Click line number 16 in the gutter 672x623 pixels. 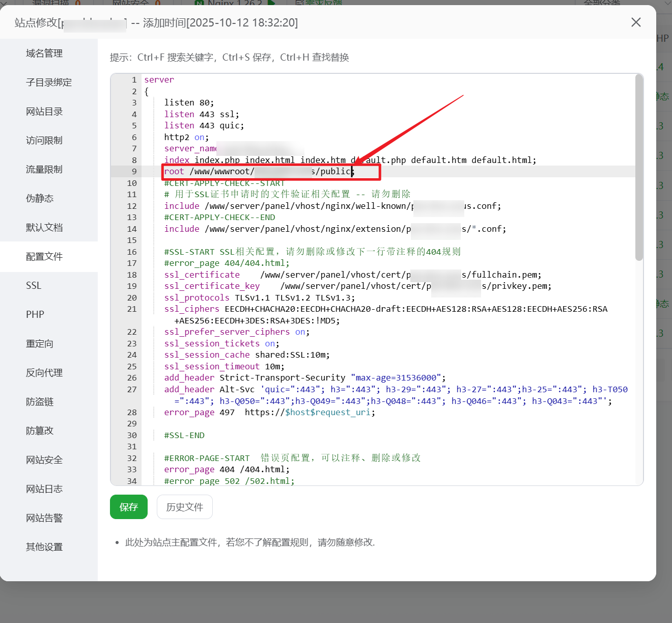pos(132,252)
